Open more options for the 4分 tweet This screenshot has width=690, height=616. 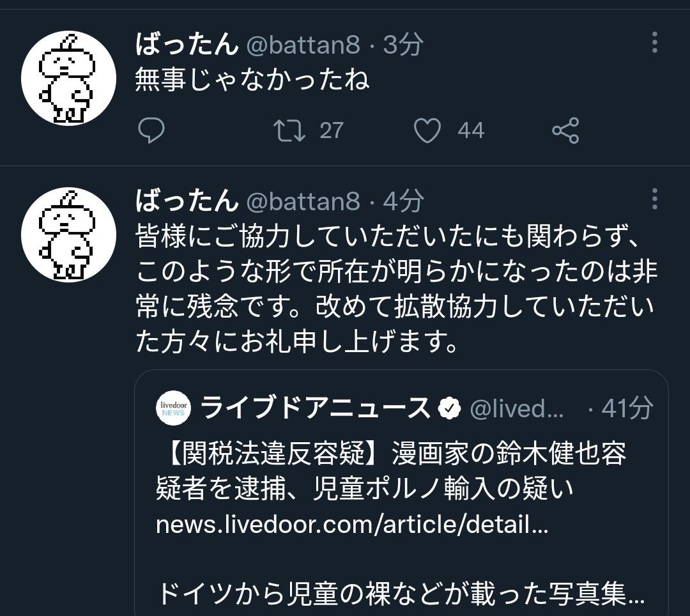click(x=655, y=199)
